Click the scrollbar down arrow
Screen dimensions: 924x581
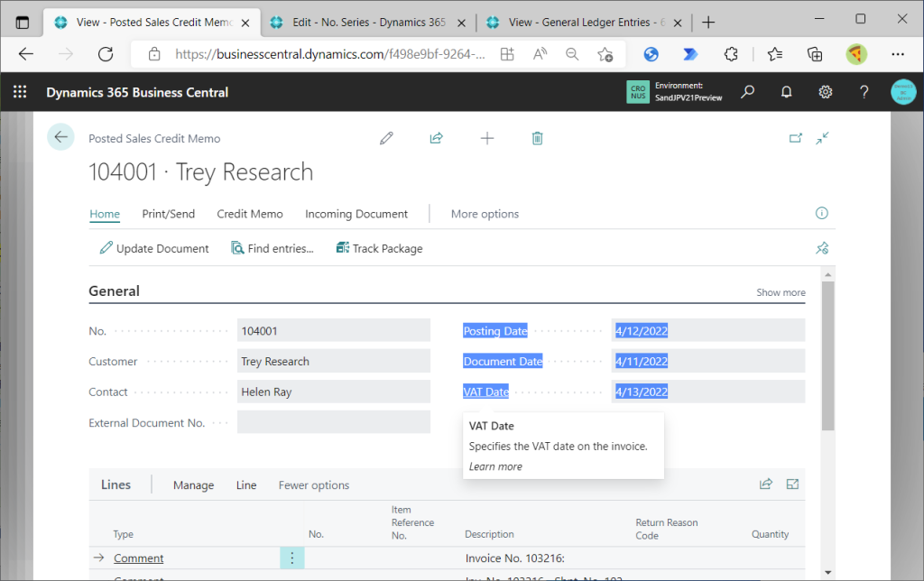coord(828,572)
